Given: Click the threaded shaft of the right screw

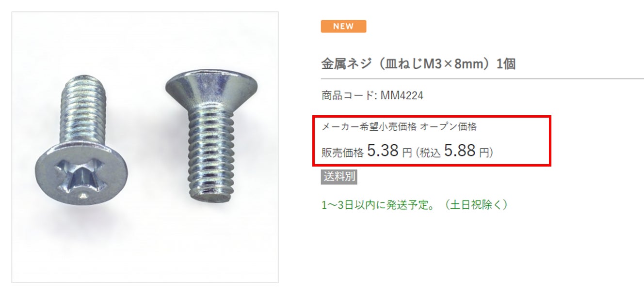Looking at the screenshot, I should [x=209, y=155].
